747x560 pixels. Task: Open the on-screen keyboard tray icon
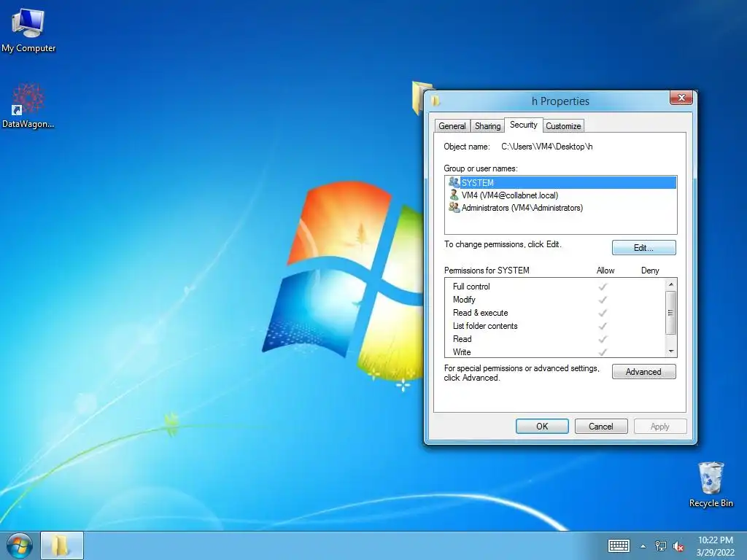click(619, 545)
